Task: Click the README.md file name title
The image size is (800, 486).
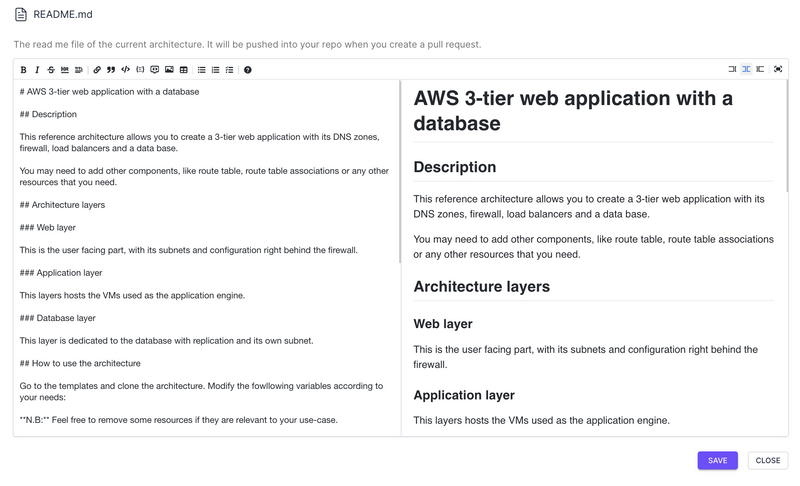Action: 63,14
